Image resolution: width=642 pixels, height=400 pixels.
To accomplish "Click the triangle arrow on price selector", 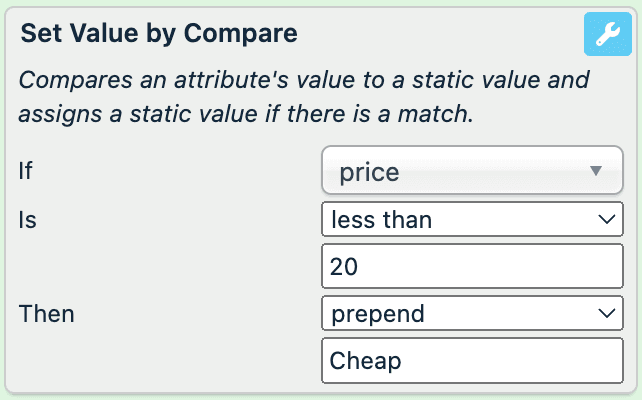I will (596, 171).
